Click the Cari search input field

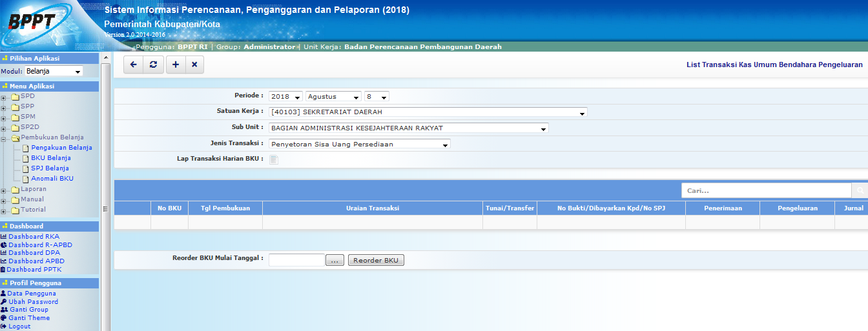click(x=766, y=190)
